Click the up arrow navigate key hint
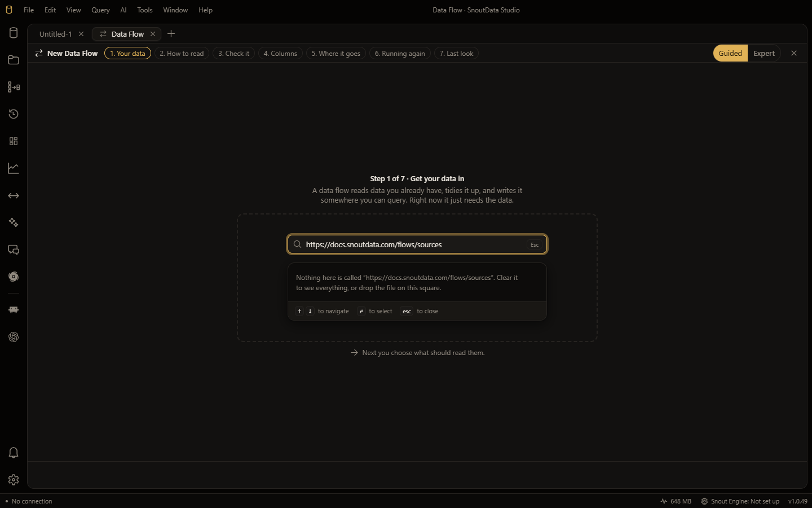This screenshot has width=812, height=508. (x=299, y=311)
